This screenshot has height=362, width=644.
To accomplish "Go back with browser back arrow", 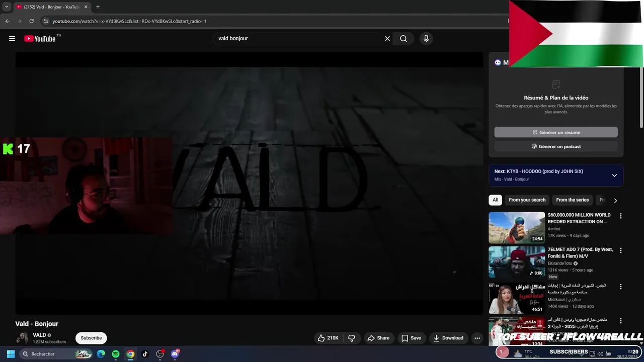I will tap(7, 21).
